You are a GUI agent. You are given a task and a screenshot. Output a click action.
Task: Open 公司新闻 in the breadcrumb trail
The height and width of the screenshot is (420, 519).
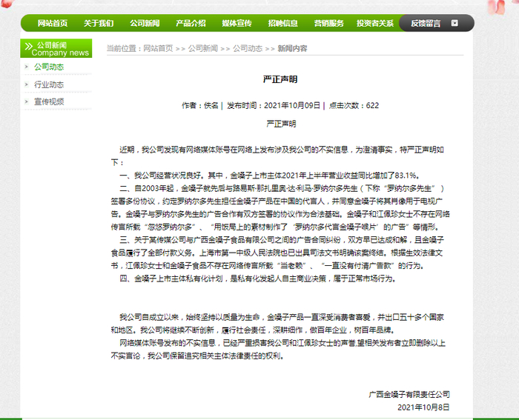tap(203, 49)
